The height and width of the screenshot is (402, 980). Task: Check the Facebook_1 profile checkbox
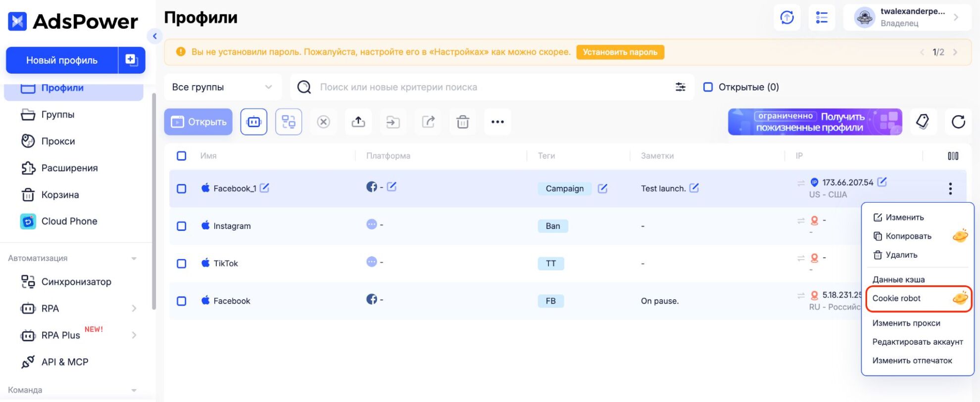tap(182, 188)
